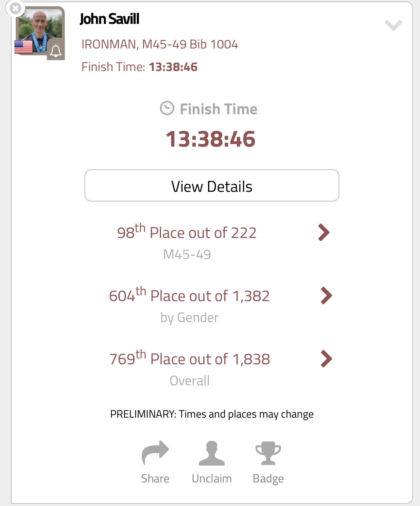The image size is (420, 506).
Task: Click the clock icon beside Finish Time
Action: coord(167,108)
